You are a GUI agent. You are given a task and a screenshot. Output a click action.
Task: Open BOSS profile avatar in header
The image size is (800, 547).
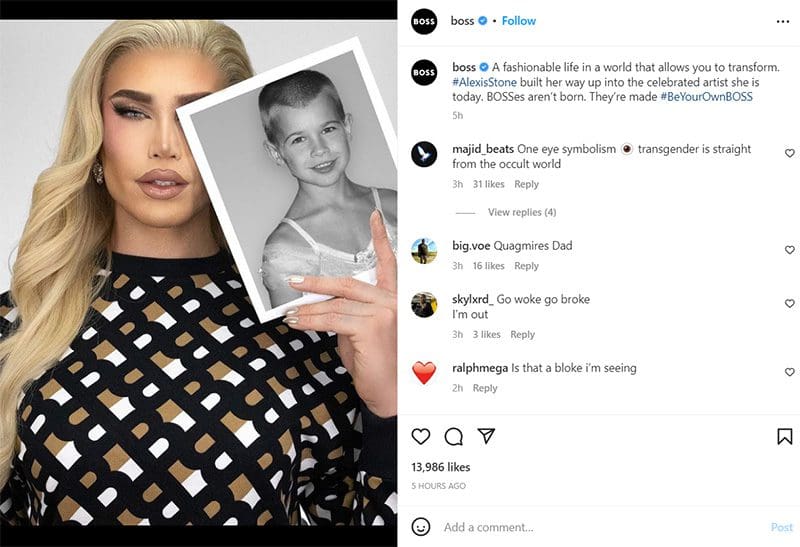pyautogui.click(x=424, y=21)
